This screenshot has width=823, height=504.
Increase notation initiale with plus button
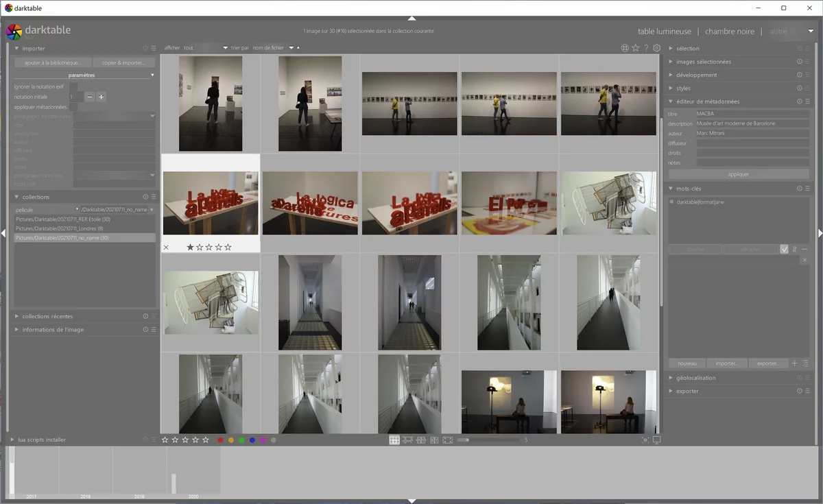(x=101, y=97)
